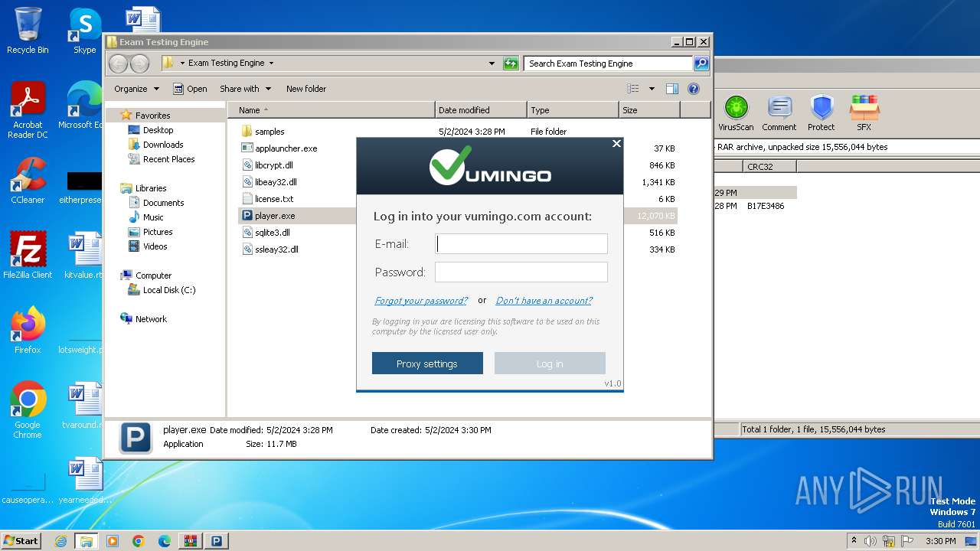
Task: Open the Share with dropdown
Action: tap(245, 89)
